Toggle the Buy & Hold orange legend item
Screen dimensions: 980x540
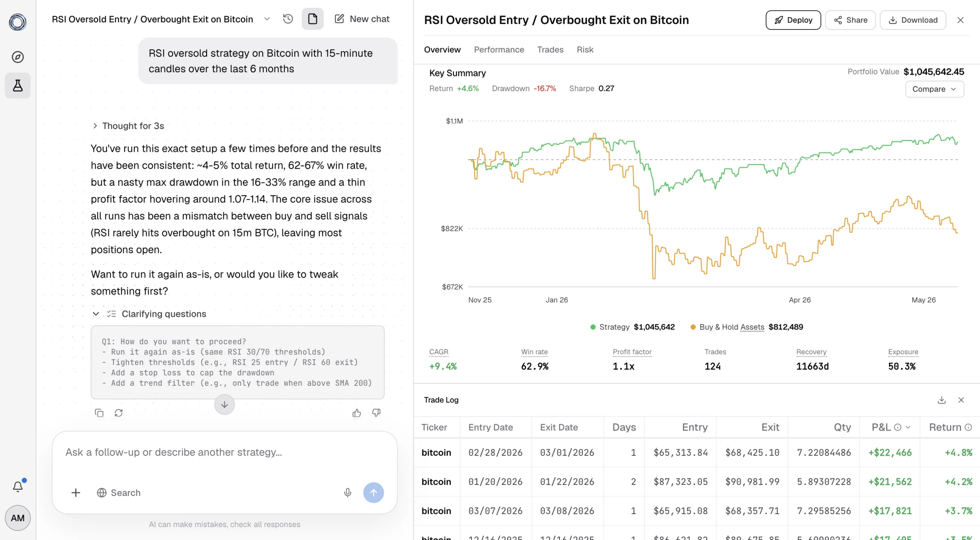[747, 327]
